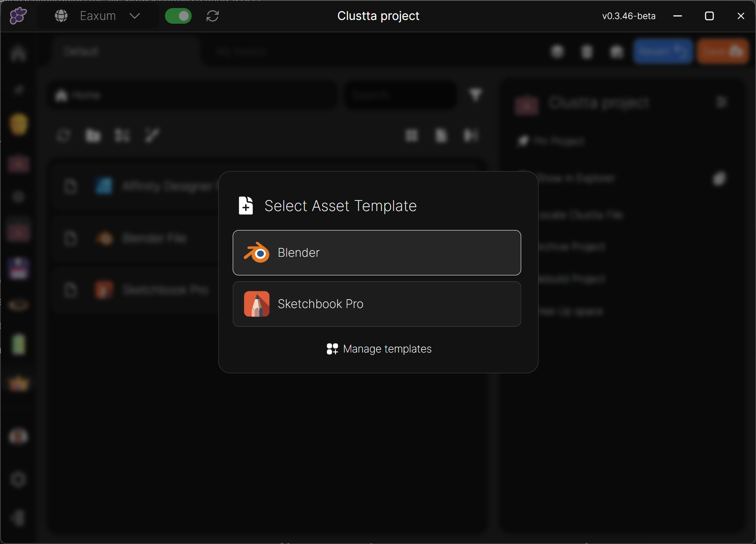
Task: Select the Blender asset template
Action: pyautogui.click(x=377, y=253)
